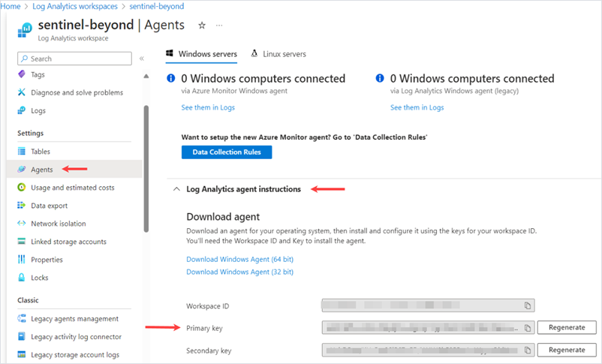Image resolution: width=602 pixels, height=364 pixels.
Task: Open Diagnose and solve problems
Action: point(77,92)
